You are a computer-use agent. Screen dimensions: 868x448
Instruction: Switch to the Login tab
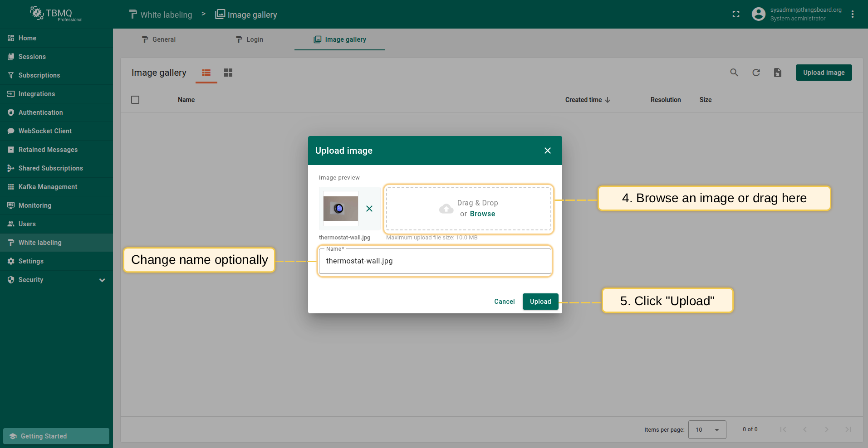(249, 39)
